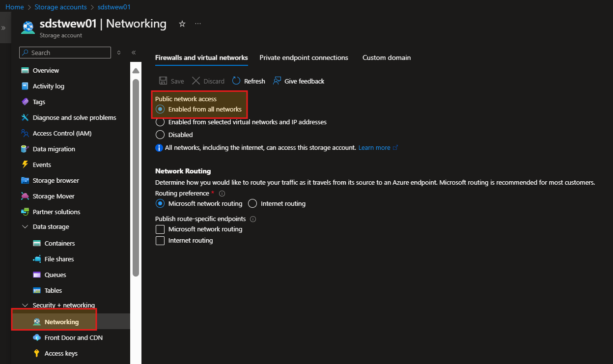Click the Refresh button label
Screen dimensions: 613x364
(x=254, y=81)
